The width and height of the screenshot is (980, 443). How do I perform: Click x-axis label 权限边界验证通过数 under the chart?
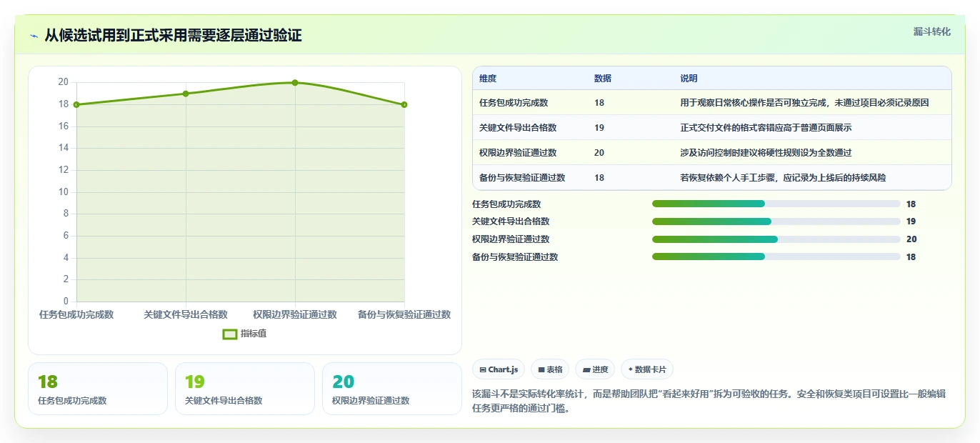295,314
